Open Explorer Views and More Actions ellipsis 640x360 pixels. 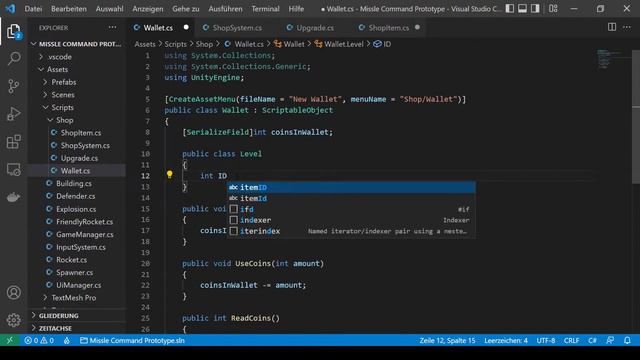(112, 27)
